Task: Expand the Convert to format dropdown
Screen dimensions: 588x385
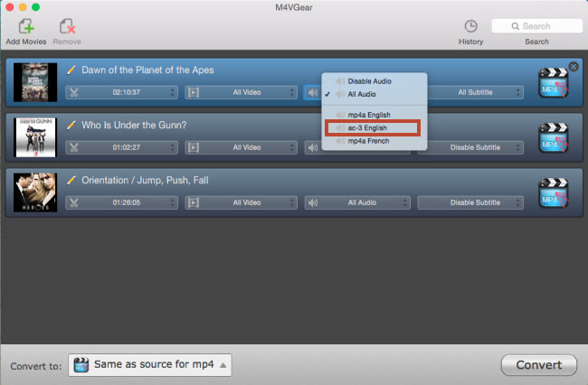Action: pyautogui.click(x=150, y=365)
